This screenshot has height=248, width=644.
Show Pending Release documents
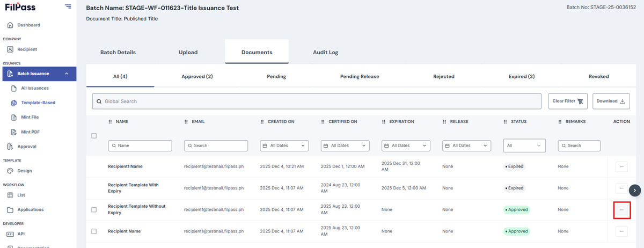360,76
